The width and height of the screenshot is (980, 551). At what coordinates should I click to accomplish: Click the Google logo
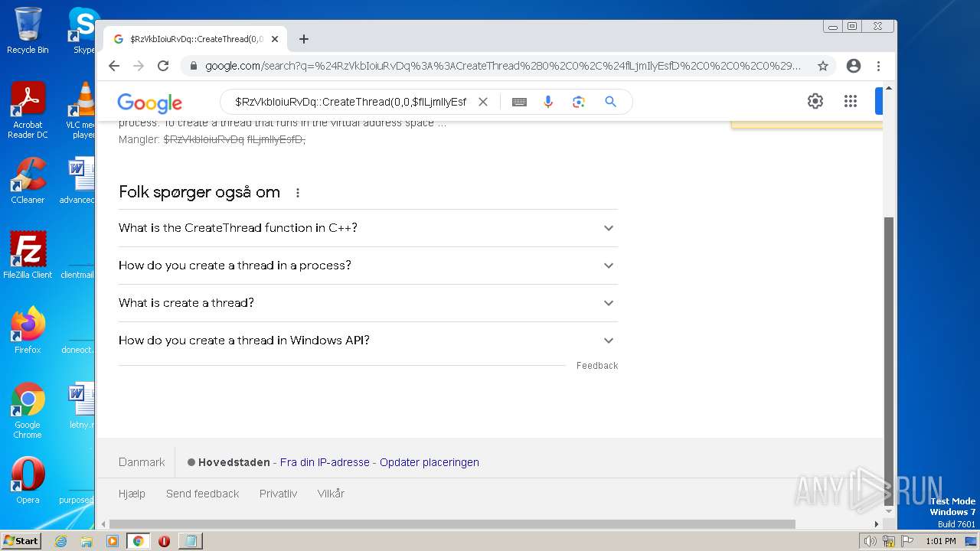[x=149, y=103]
